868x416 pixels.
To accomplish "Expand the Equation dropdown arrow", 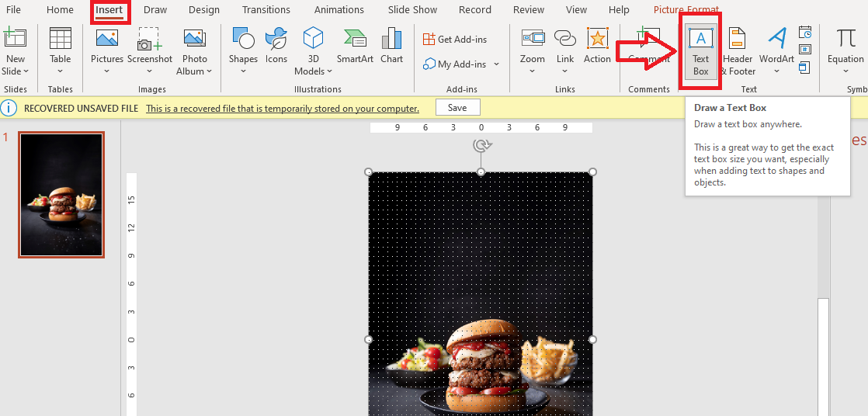I will [x=845, y=71].
